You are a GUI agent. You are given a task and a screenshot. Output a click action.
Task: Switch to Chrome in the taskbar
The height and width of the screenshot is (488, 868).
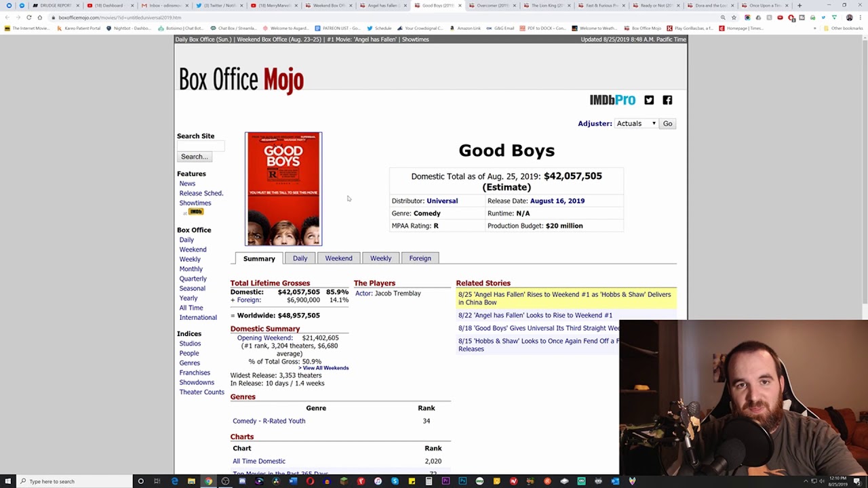[x=208, y=481]
